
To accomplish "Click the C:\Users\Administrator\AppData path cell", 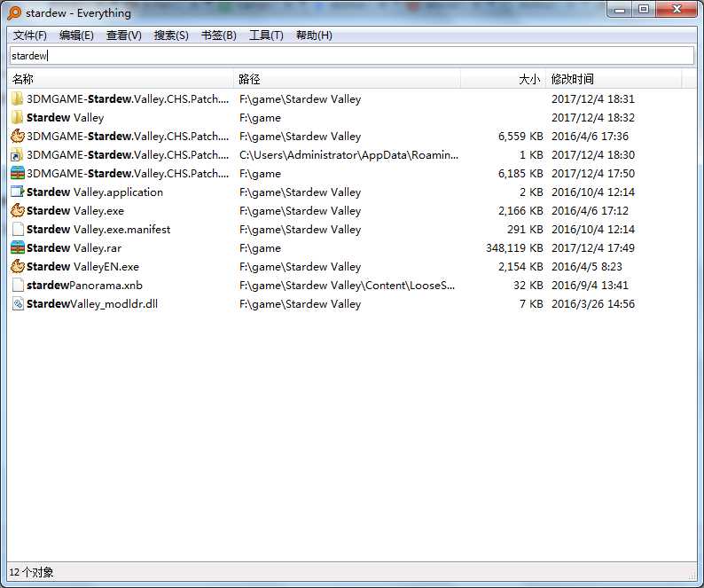I will point(348,155).
